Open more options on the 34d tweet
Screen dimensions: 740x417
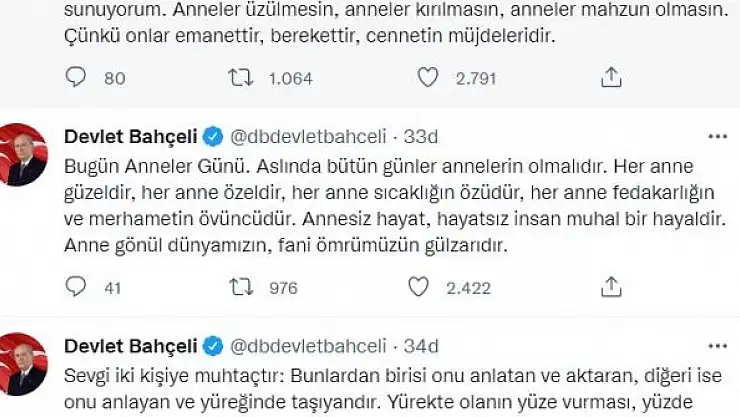coord(717,346)
